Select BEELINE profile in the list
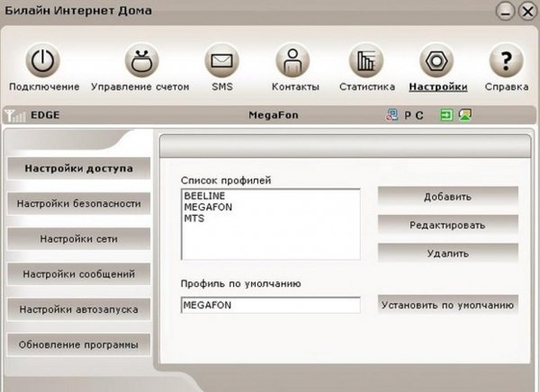 (x=204, y=196)
